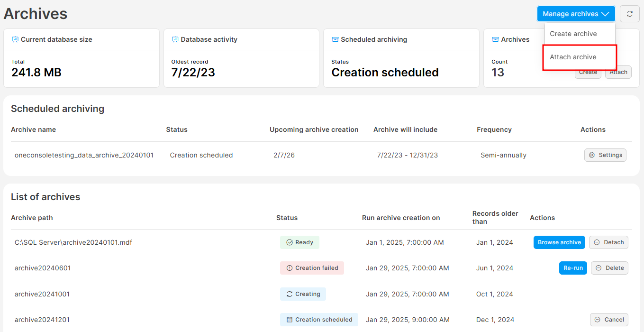The height and width of the screenshot is (332, 644).
Task: Click the Attach button in the Archives card
Action: click(x=618, y=73)
